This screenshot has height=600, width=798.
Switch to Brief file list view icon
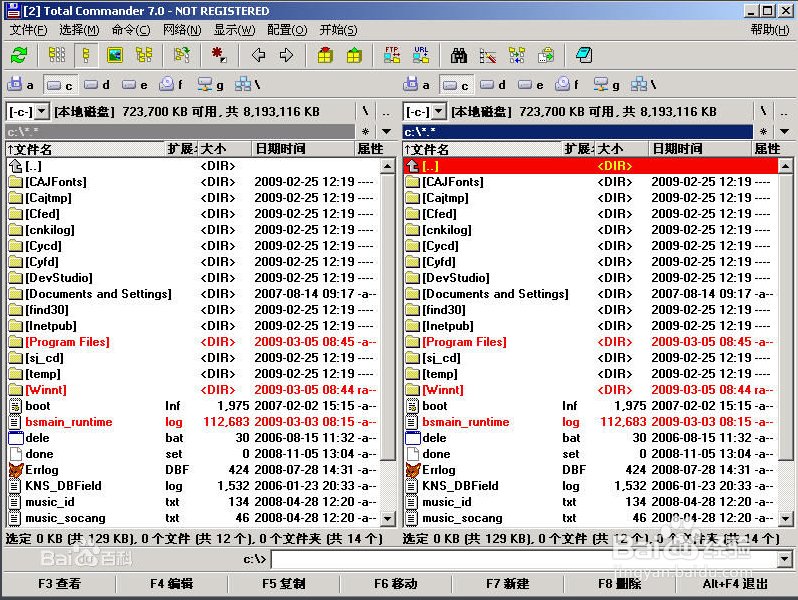point(57,55)
